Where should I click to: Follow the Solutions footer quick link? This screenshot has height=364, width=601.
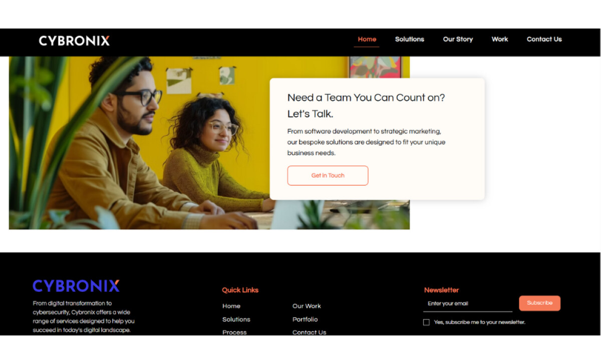236,319
